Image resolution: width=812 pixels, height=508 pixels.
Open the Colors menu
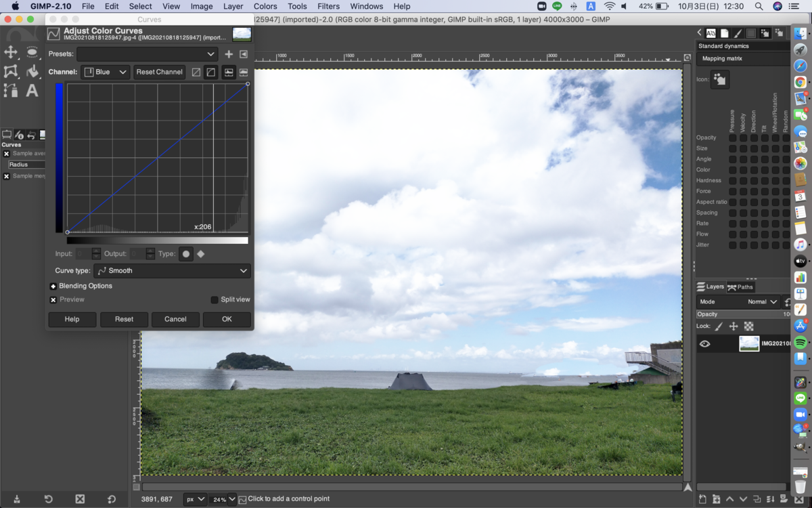point(265,6)
